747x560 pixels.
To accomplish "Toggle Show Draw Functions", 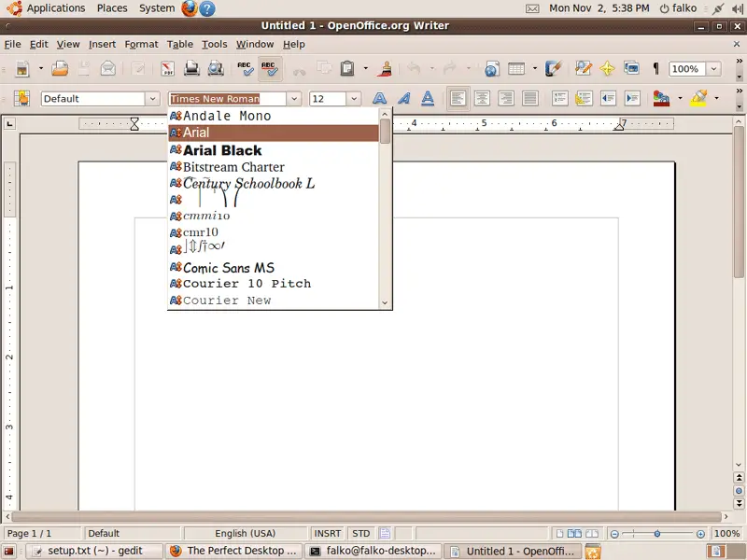I will coord(553,69).
